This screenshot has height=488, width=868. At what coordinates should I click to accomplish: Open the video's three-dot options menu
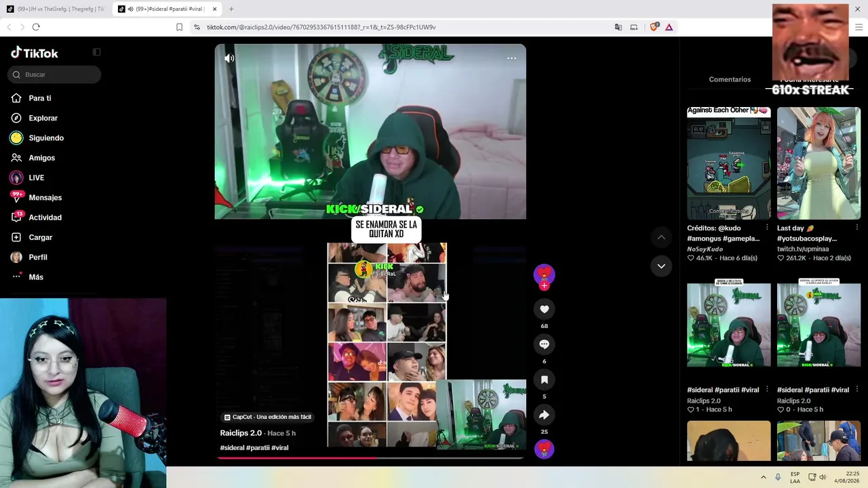click(x=512, y=58)
